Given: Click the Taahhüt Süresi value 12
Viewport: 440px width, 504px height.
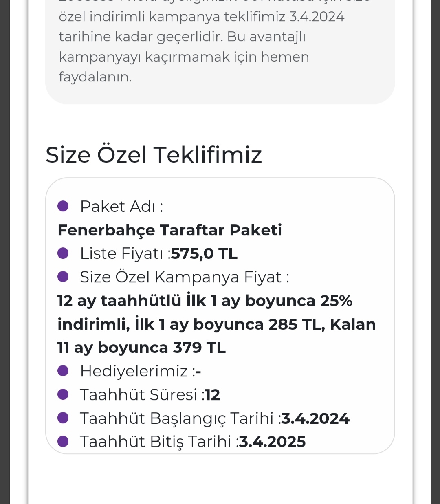Looking at the screenshot, I should coord(212,395).
